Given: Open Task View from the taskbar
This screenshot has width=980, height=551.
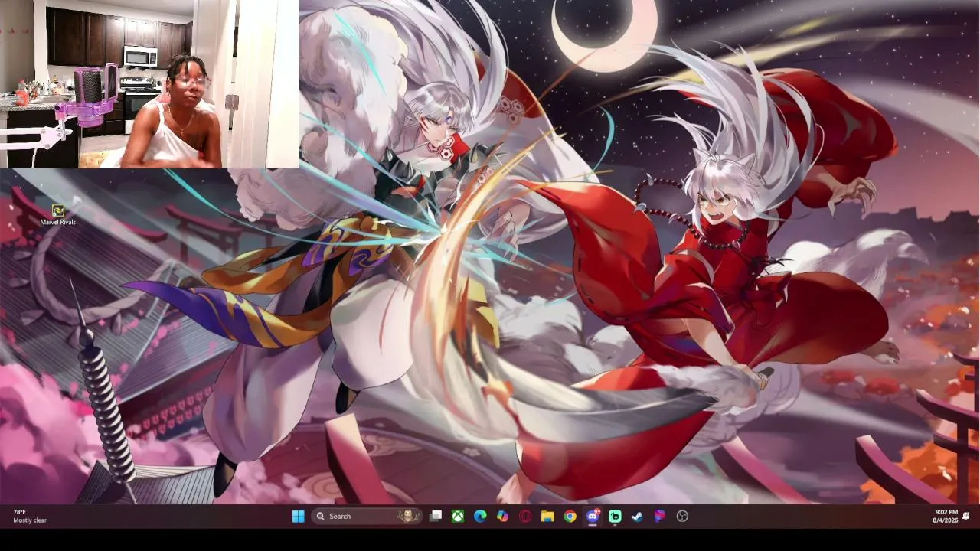Looking at the screenshot, I should point(436,517).
